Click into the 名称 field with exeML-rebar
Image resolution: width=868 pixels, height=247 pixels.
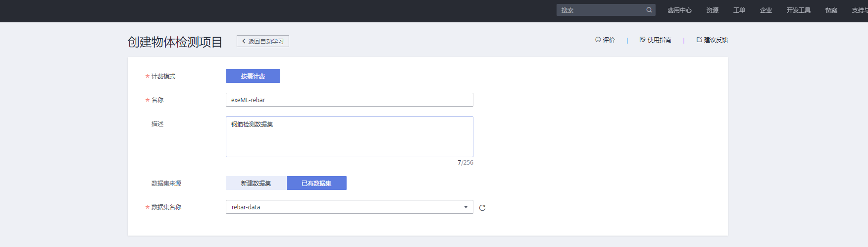tap(349, 100)
